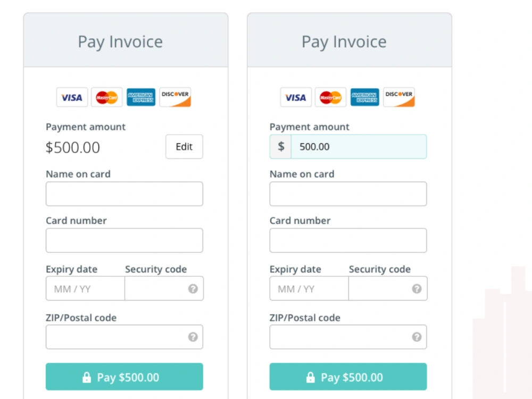Click the Visa logo in left form

click(x=72, y=97)
